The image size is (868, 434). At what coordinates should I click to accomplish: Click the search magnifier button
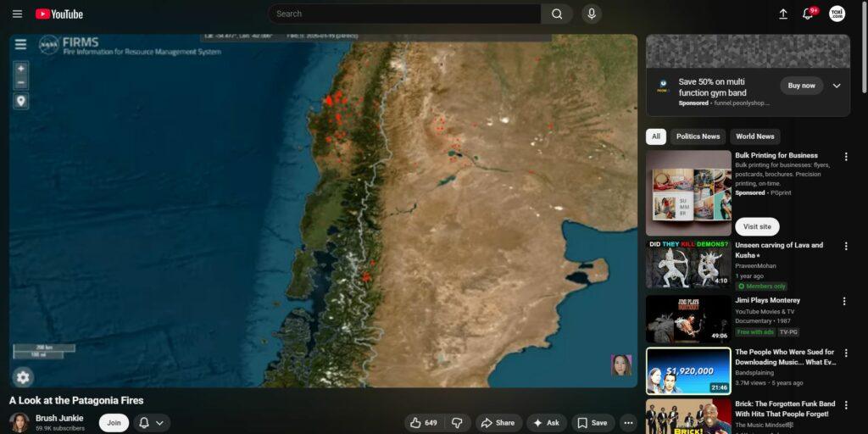[557, 14]
